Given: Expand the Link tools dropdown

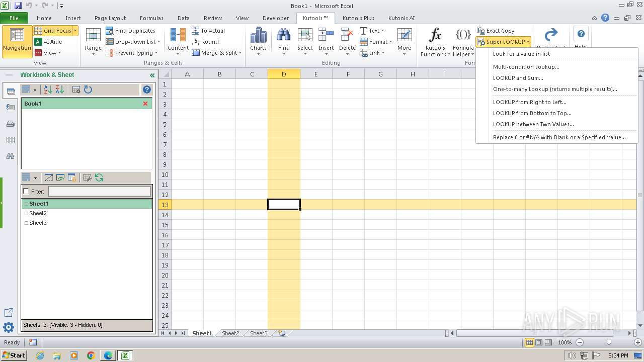Looking at the screenshot, I should click(372, 53).
